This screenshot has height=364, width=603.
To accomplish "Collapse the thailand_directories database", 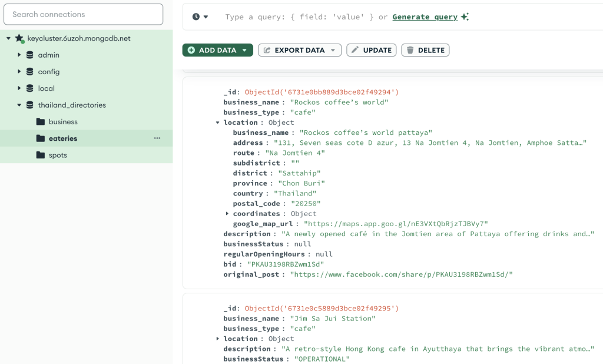I will (19, 105).
